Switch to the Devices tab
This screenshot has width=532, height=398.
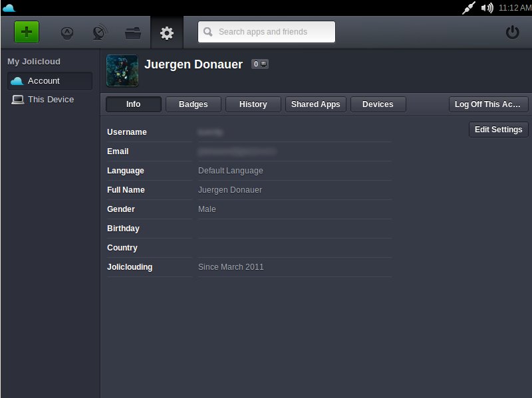(x=378, y=104)
